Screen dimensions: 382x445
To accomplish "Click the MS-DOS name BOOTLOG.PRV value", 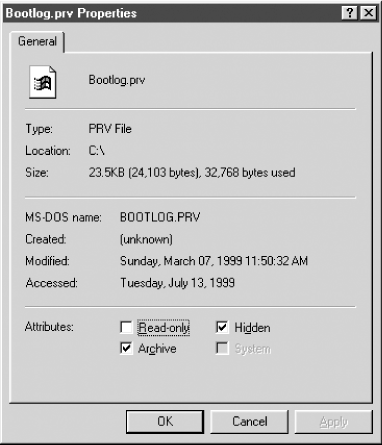I will (x=160, y=217).
